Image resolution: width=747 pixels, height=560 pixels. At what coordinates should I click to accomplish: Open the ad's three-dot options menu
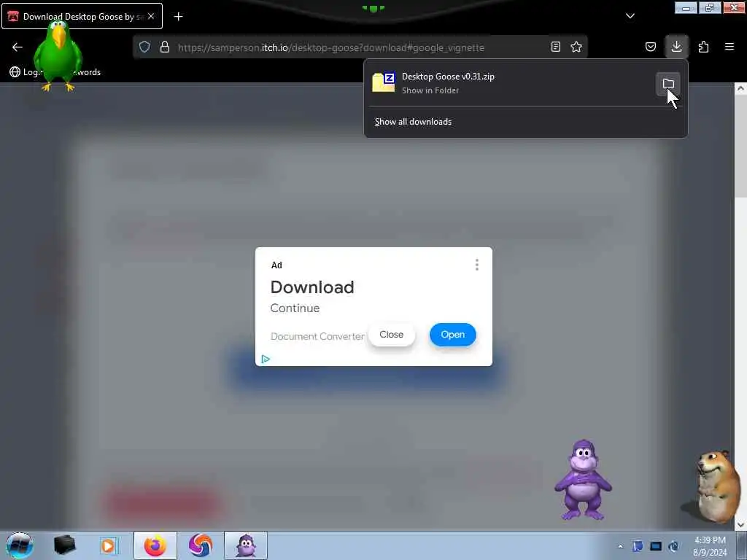click(x=477, y=265)
